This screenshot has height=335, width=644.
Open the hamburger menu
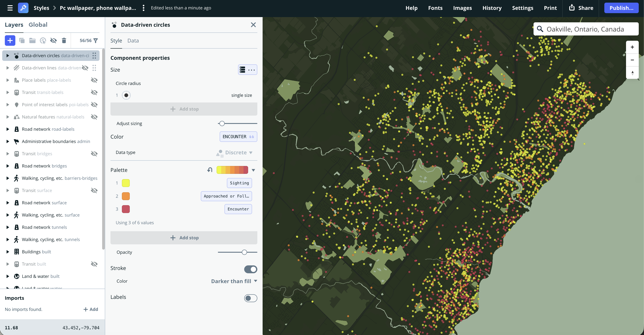[x=10, y=8]
